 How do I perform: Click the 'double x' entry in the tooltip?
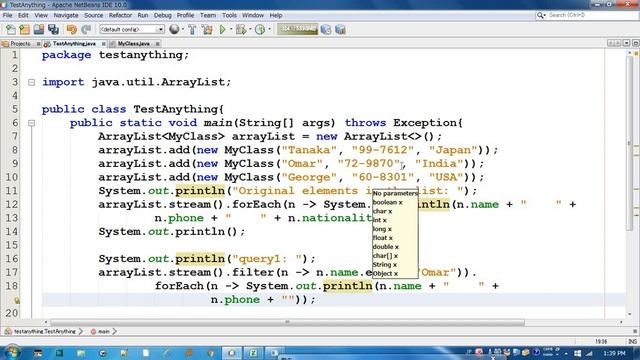click(x=386, y=247)
